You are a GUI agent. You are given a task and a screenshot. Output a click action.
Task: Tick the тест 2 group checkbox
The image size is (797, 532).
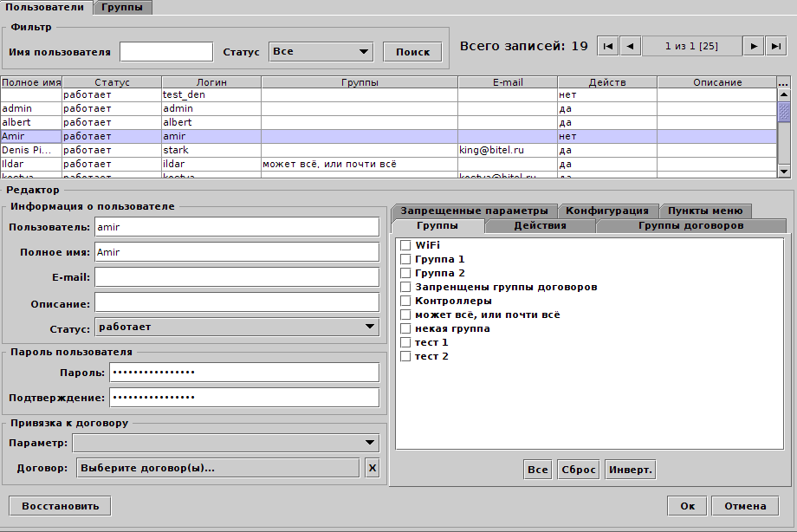pos(405,356)
